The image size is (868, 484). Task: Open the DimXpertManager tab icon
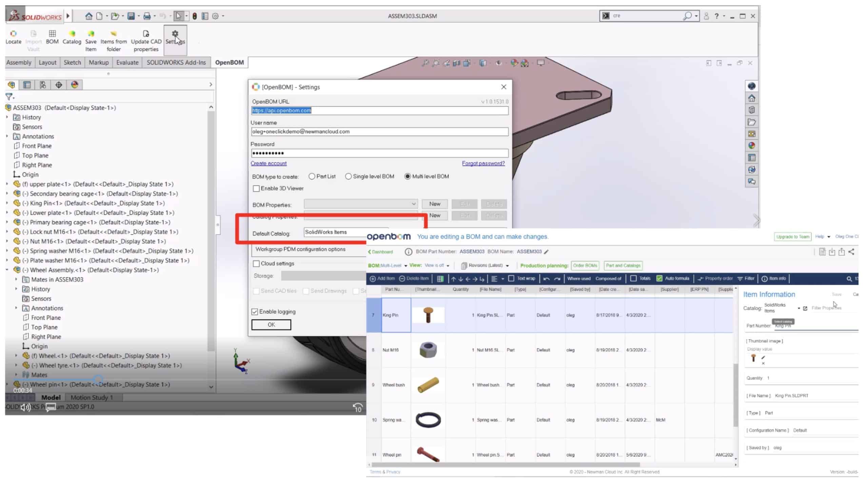[x=59, y=85]
